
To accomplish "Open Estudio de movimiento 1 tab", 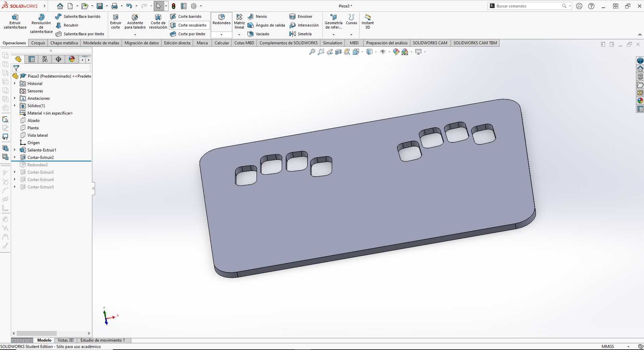I will click(x=102, y=340).
